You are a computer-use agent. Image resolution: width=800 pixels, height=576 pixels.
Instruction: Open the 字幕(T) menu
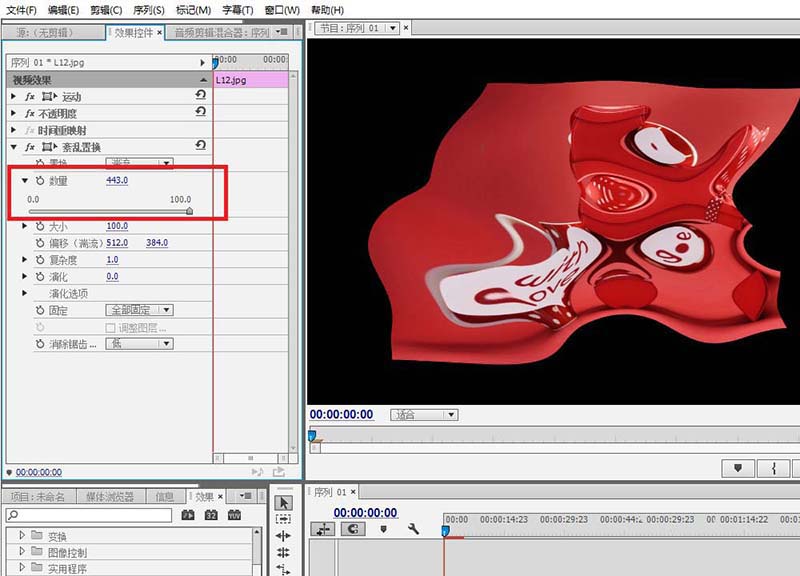pyautogui.click(x=238, y=10)
